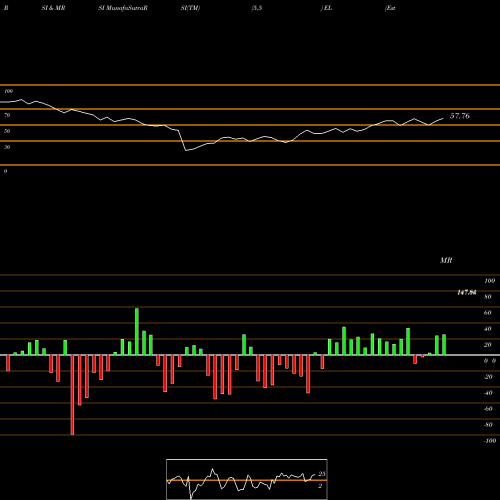Click the 'SI & MR' header text
Image resolution: width=500 pixels, height=500 pixels.
click(53, 8)
